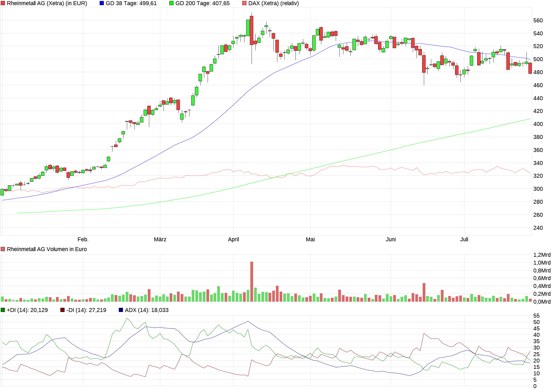Click the tallest red volume bar in April
552x392 pixels.
click(x=252, y=282)
